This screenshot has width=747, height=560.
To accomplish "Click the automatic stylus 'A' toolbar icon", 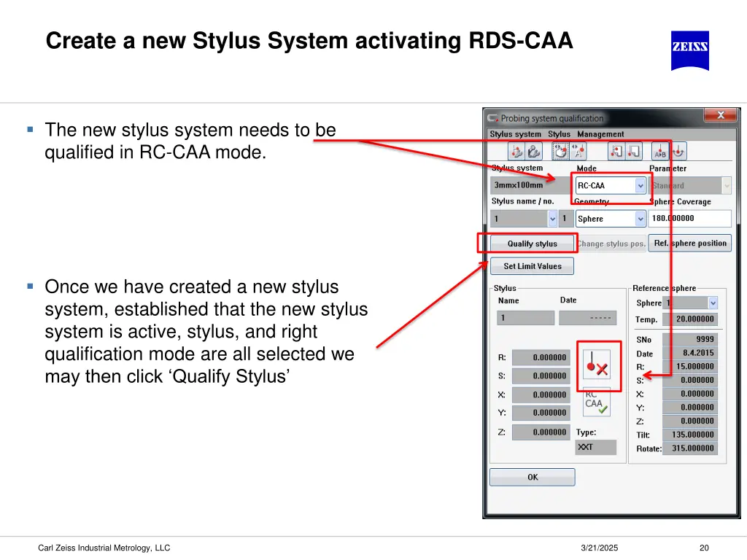I will coord(579,151).
